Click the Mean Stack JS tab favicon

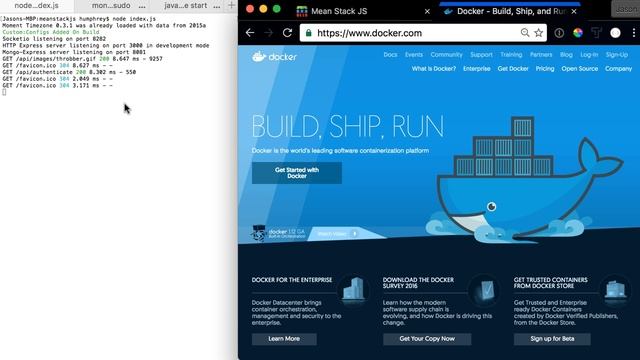coord(302,11)
